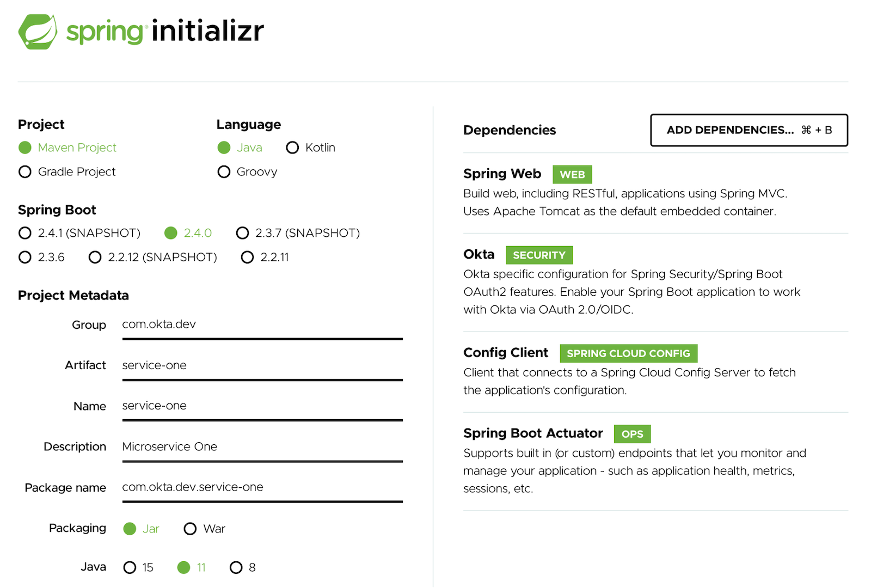This screenshot has width=871, height=588.
Task: Choose Spring Boot 2.2.11 version
Action: click(247, 258)
